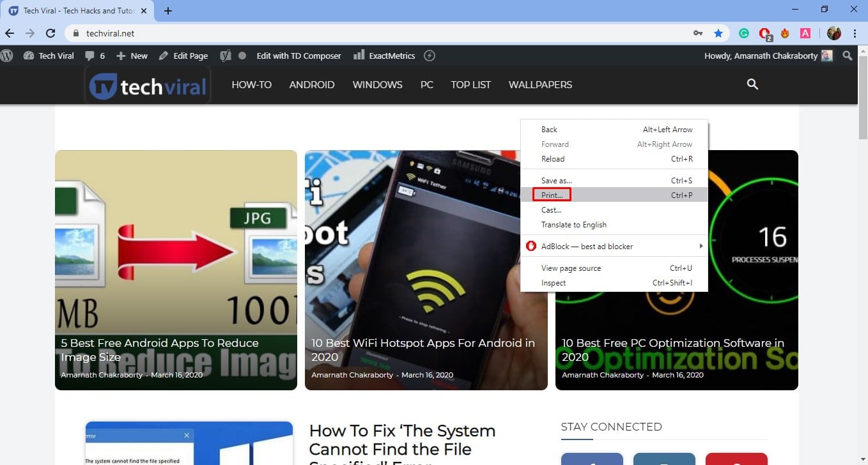Choose Reload from the context menu

tap(614, 159)
